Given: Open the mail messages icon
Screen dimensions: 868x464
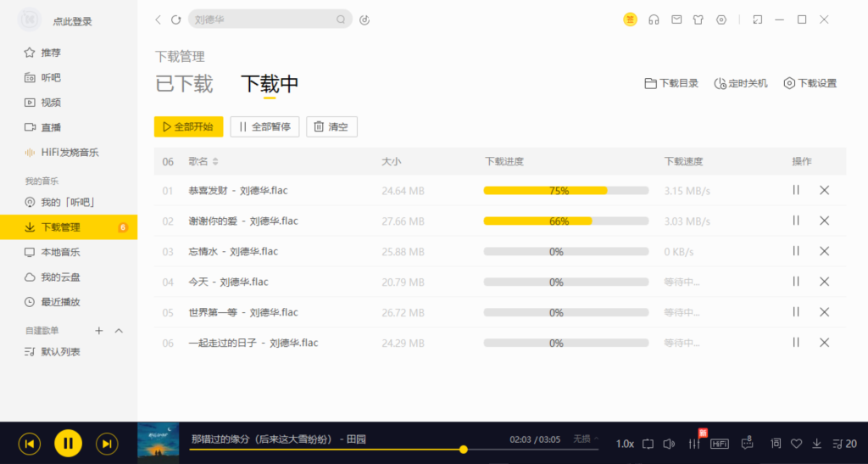Looking at the screenshot, I should [x=676, y=20].
